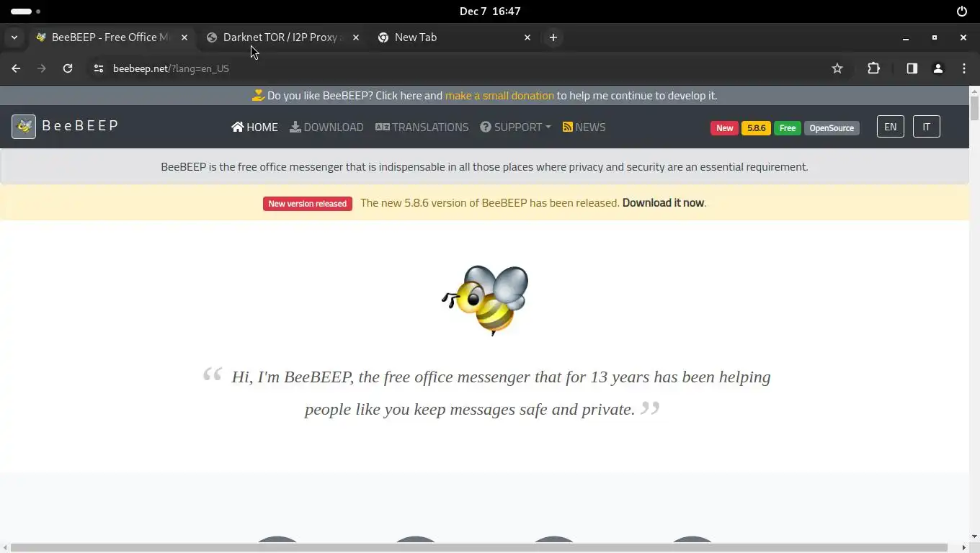Image resolution: width=980 pixels, height=553 pixels.
Task: Close the BeeBEEP tab
Action: tap(184, 37)
